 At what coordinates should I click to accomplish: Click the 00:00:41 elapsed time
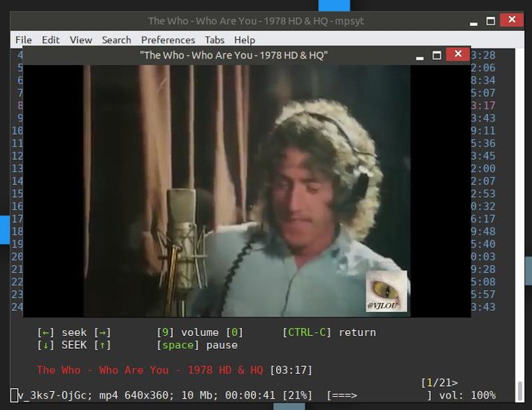[x=250, y=395]
